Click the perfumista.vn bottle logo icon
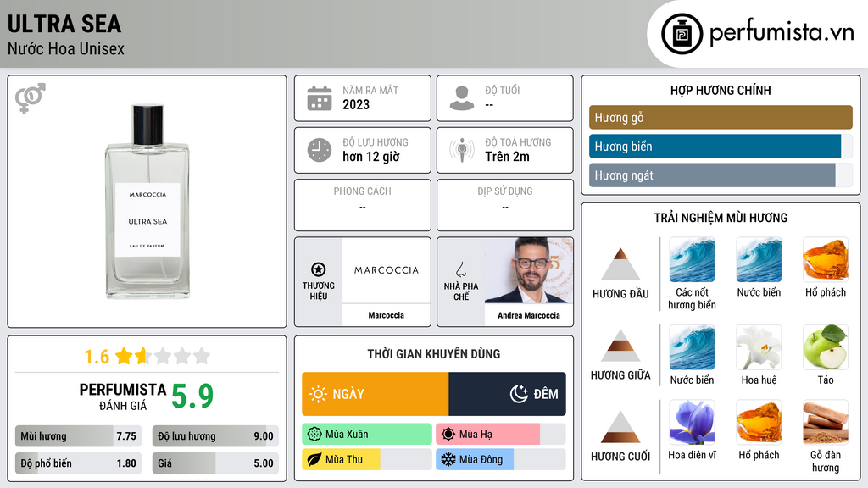Screen dimensions: 868x488 point(682,34)
